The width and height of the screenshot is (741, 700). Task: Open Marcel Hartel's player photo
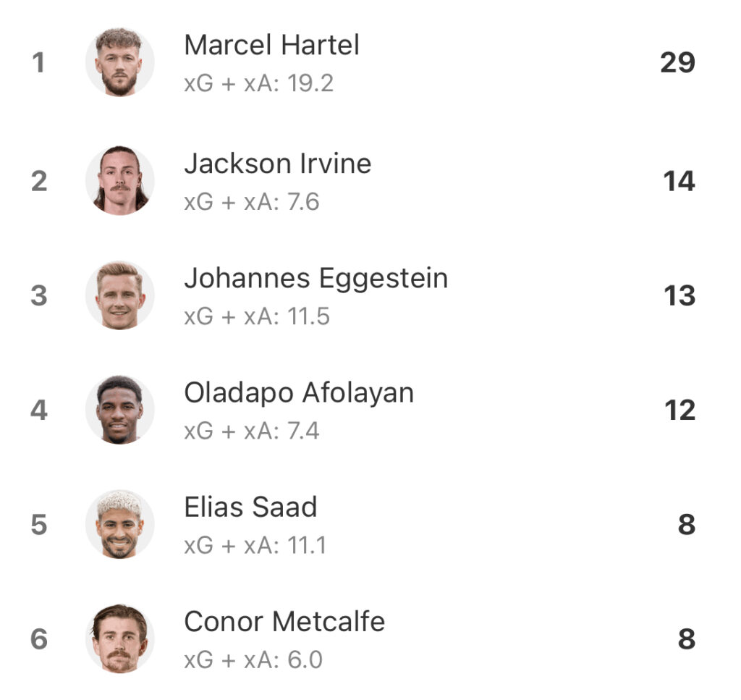(x=119, y=62)
